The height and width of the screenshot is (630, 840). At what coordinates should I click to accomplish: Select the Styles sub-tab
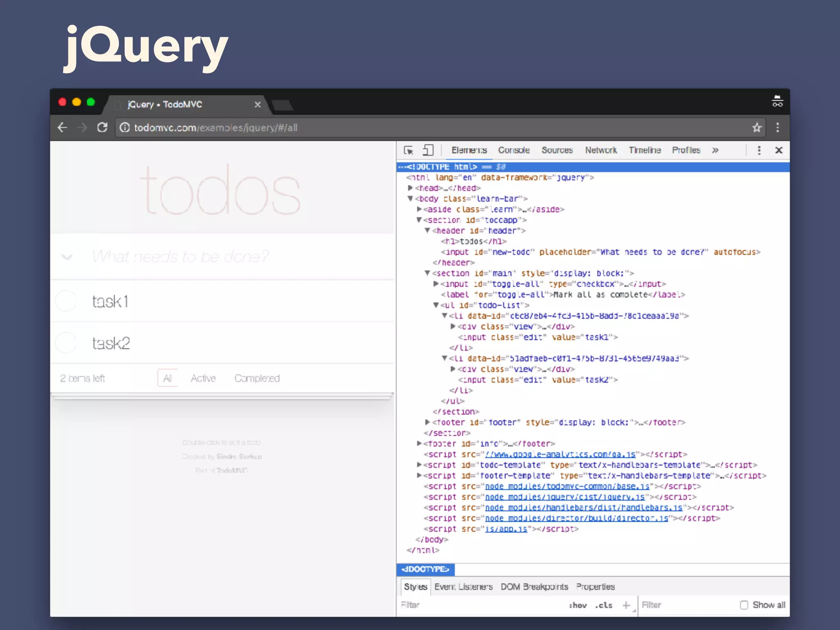point(415,587)
